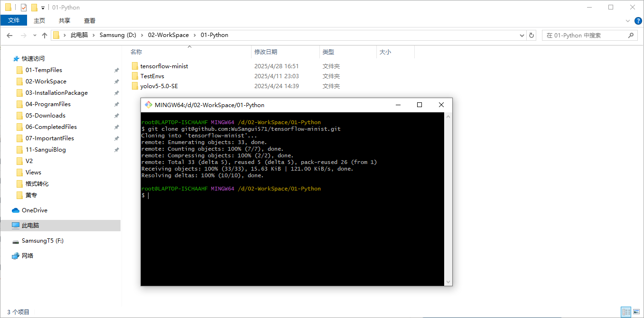This screenshot has width=644, height=318.
Task: Click 此电脑 in the address bar
Action: pyautogui.click(x=79, y=35)
